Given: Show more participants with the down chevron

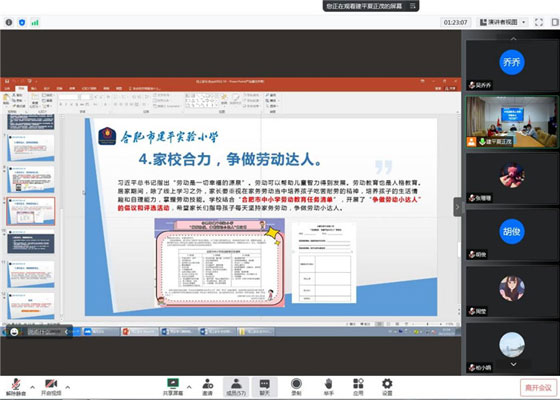Looking at the screenshot, I should (514, 365).
